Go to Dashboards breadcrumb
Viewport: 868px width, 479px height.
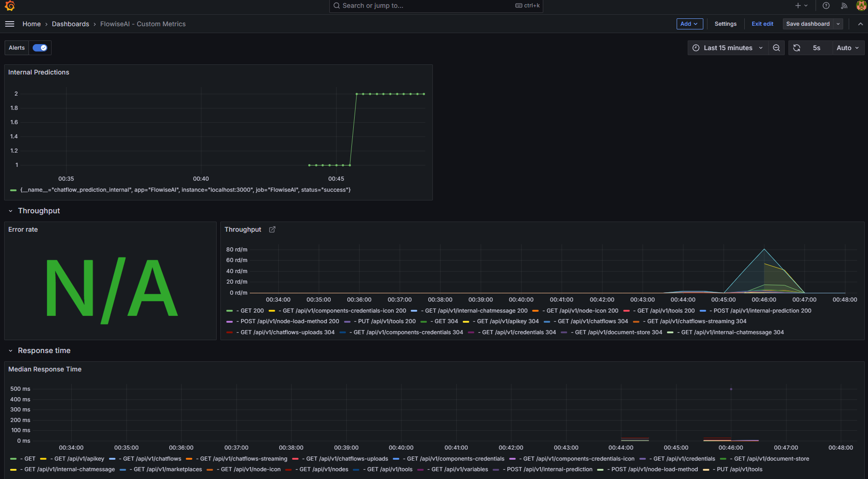click(x=70, y=24)
